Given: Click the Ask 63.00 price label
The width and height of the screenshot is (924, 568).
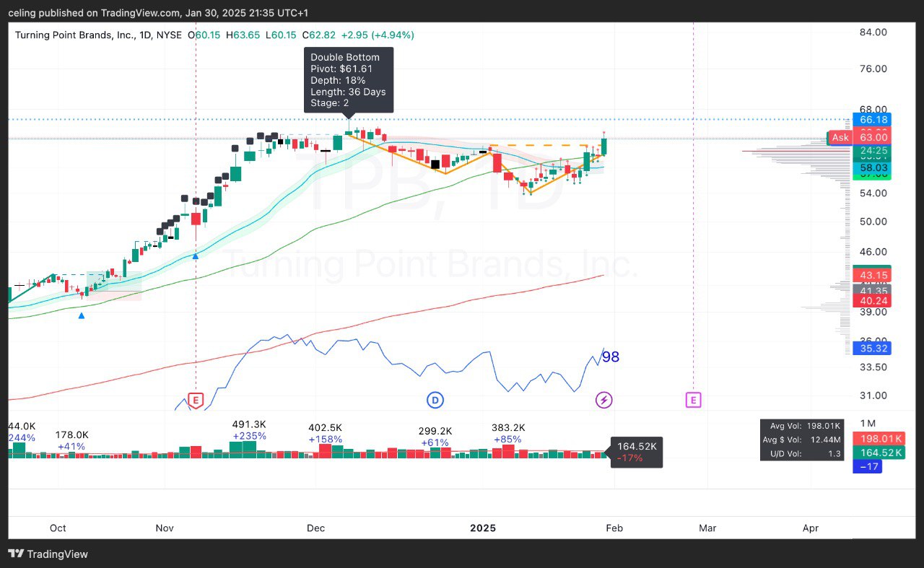Looking at the screenshot, I should coord(860,137).
